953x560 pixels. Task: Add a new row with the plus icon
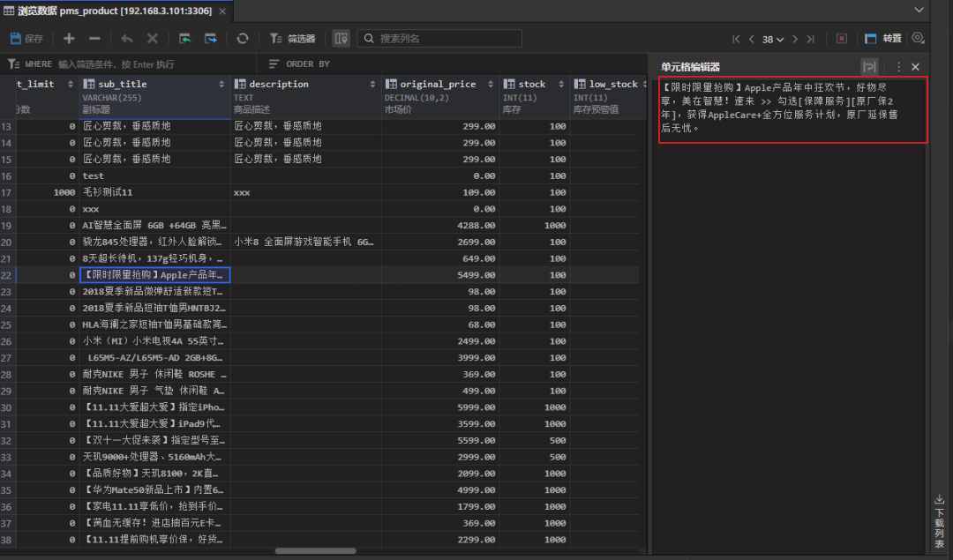[69, 38]
